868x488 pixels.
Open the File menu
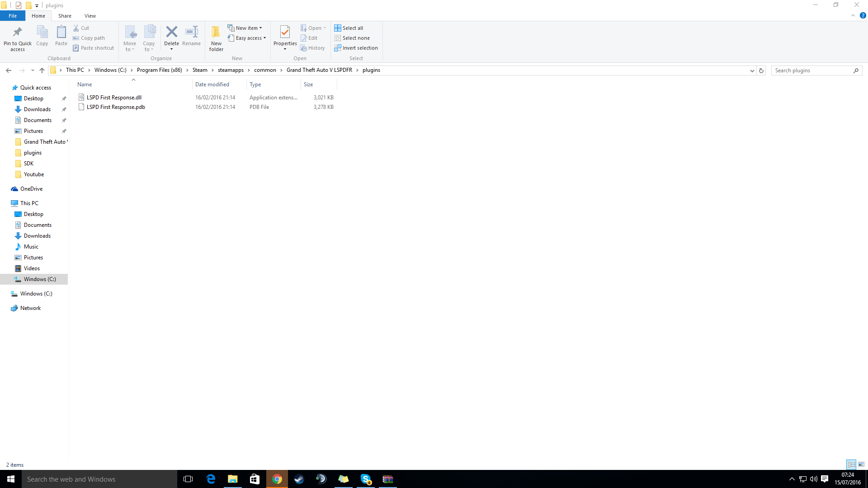click(x=13, y=16)
